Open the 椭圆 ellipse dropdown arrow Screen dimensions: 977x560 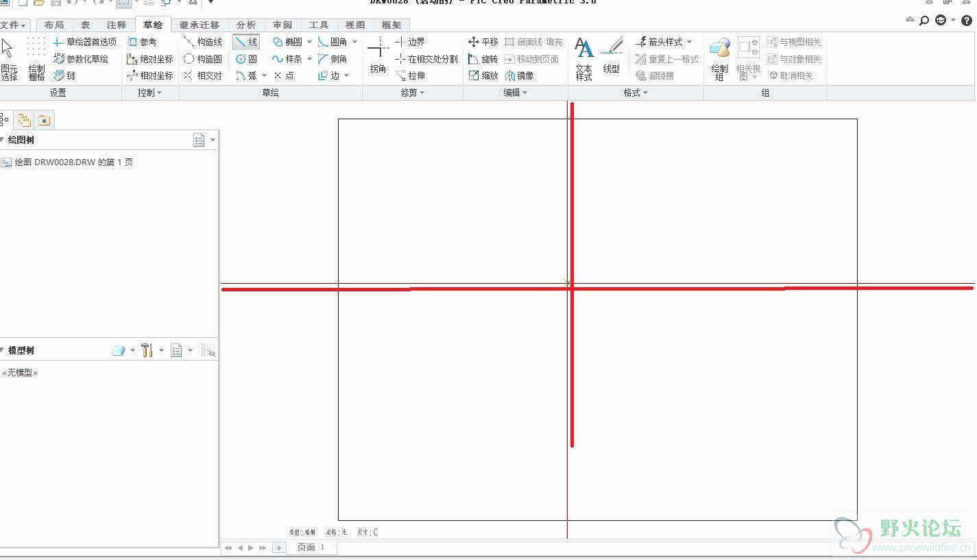click(x=309, y=42)
